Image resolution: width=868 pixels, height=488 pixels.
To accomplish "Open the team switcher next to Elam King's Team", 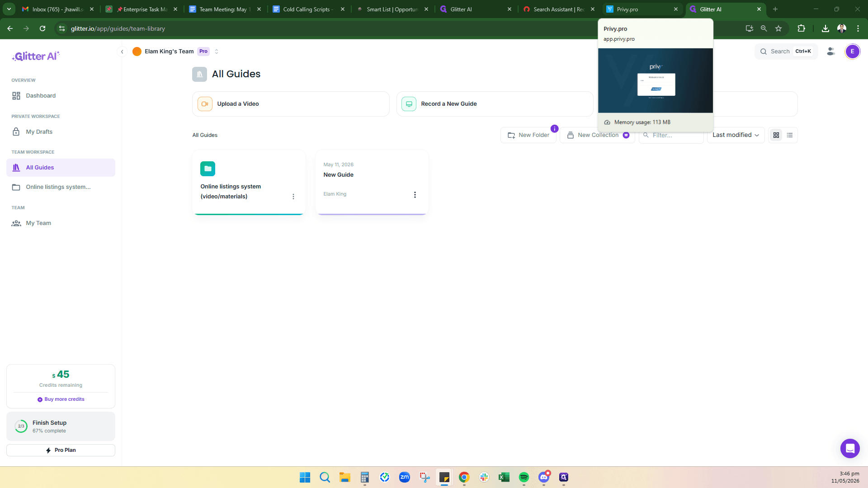I will 217,52.
